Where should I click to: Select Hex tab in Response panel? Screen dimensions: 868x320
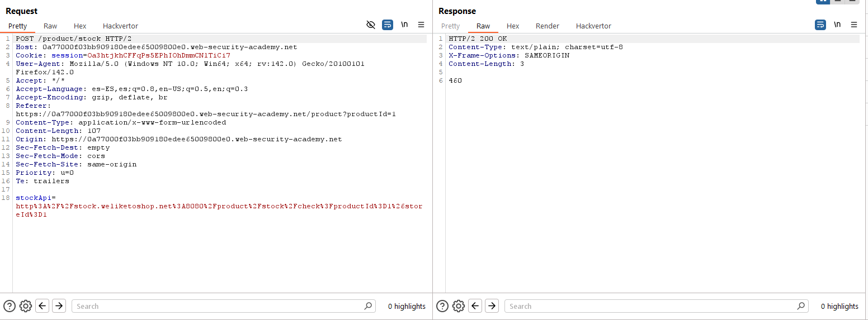(513, 26)
